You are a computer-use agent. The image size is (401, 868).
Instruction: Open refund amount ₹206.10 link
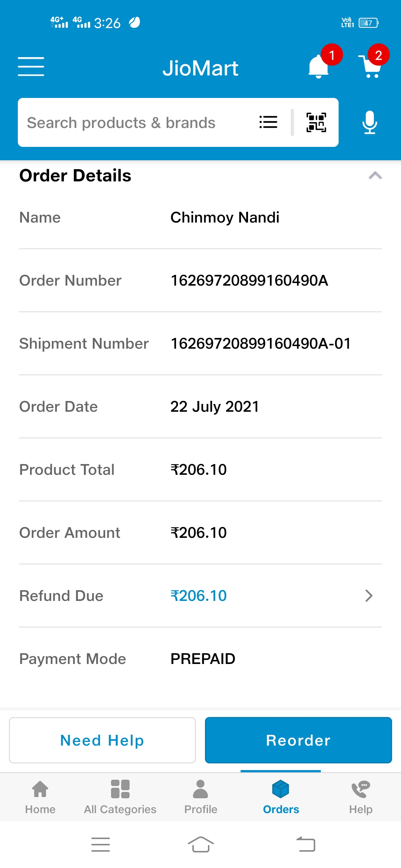pyautogui.click(x=199, y=596)
